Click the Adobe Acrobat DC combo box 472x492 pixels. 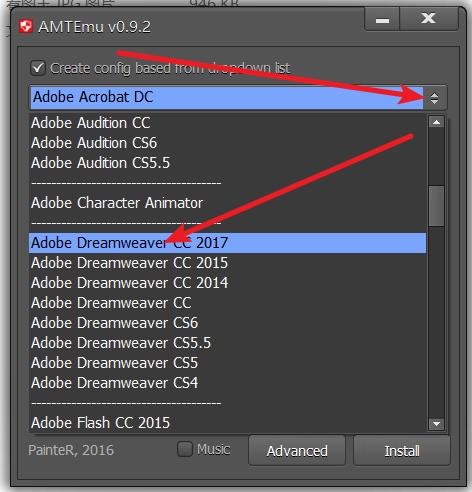click(x=238, y=98)
